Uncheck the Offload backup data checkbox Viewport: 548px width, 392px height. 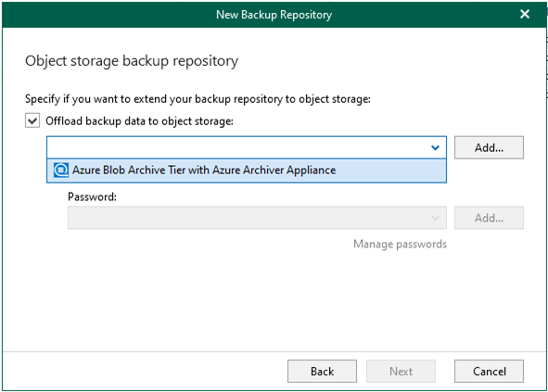coord(32,120)
